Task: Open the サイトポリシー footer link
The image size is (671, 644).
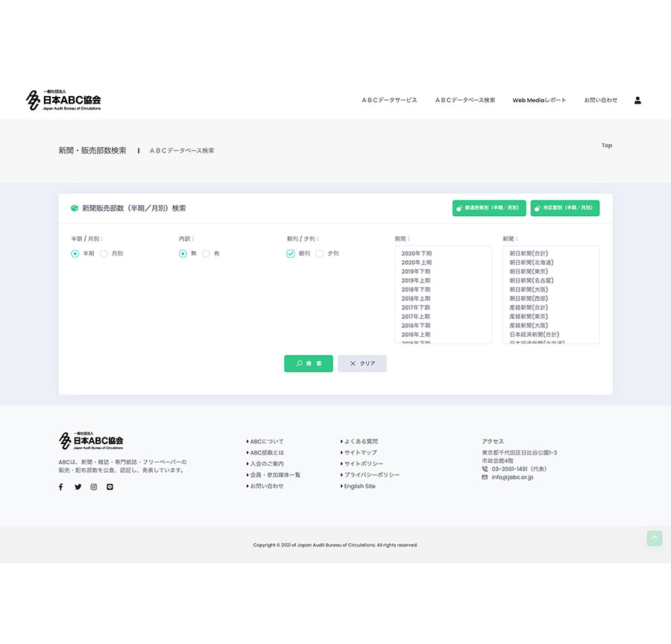Action: 364,464
